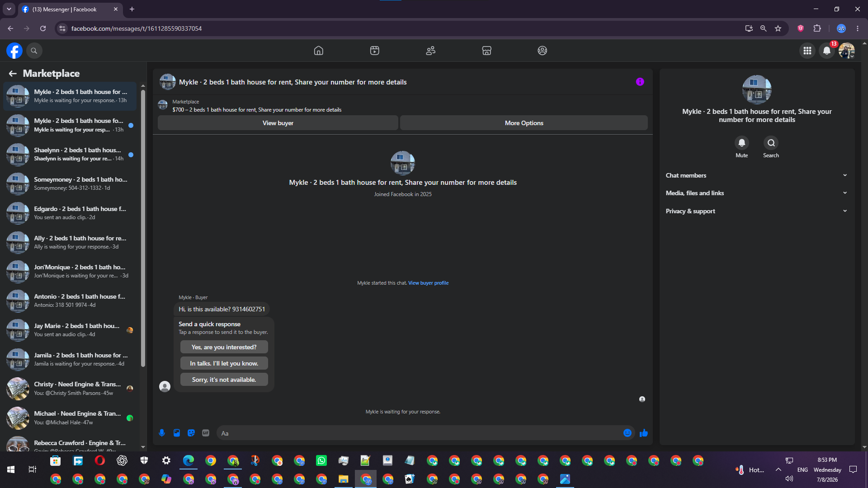Mute this chat with the bell icon
Viewport: 868px width, 488px height.
click(742, 143)
